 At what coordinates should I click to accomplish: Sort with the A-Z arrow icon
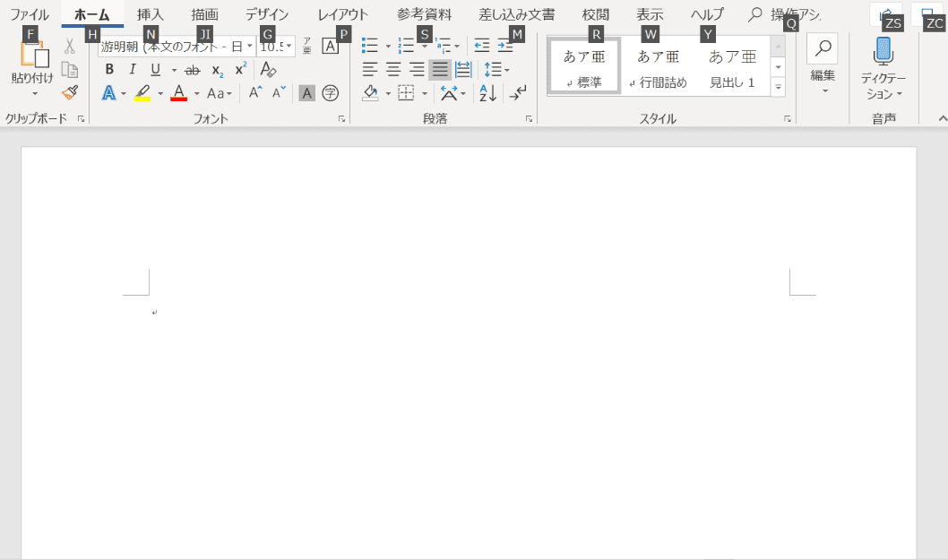(488, 93)
